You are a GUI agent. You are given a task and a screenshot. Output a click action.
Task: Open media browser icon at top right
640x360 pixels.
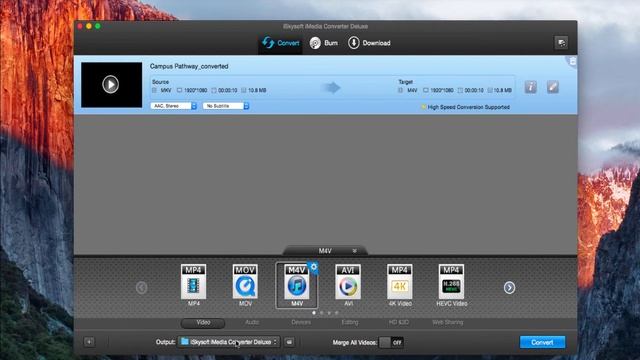click(x=562, y=43)
